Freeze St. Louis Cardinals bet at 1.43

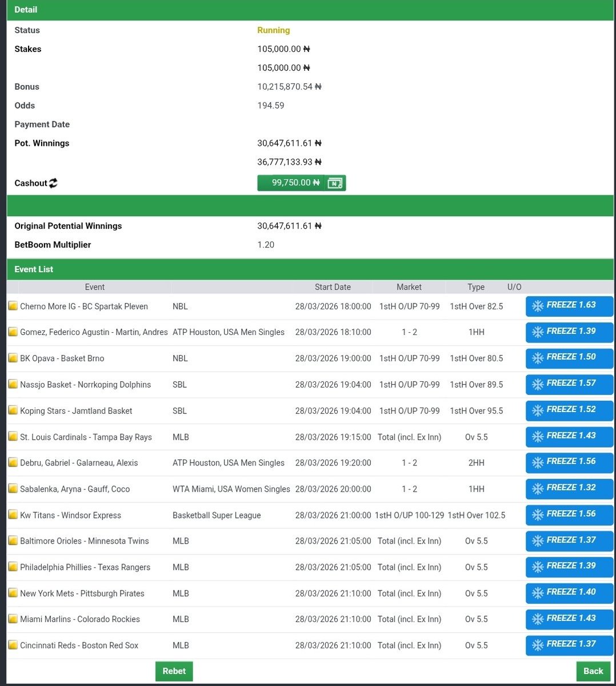(569, 437)
